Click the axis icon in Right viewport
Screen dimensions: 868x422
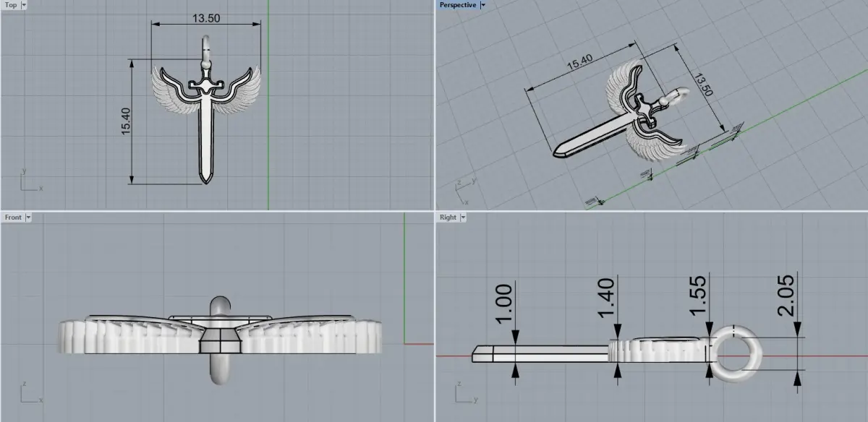click(x=467, y=392)
